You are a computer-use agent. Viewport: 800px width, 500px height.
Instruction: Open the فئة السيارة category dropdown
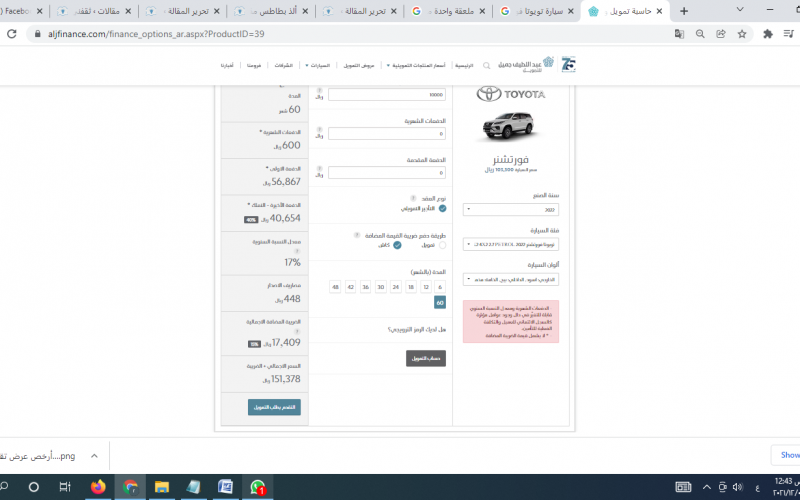pos(511,244)
